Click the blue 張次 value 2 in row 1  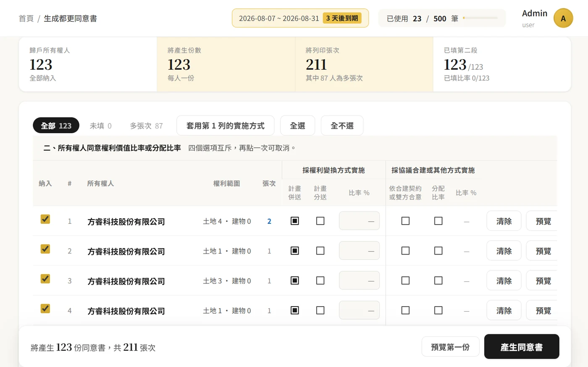click(269, 221)
